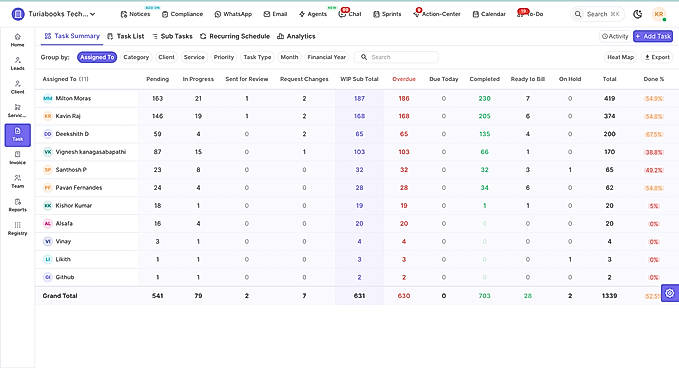Open the Team sidebar section

coord(17,181)
